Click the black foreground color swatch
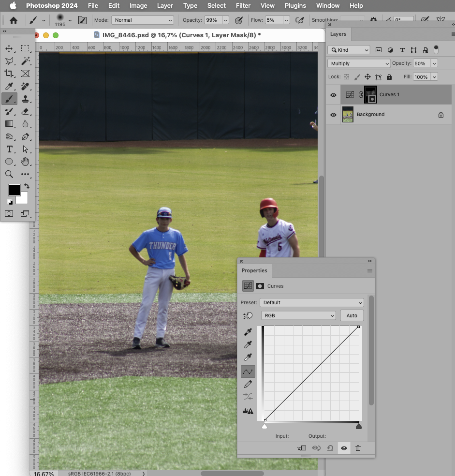The height and width of the screenshot is (476, 455). [x=14, y=190]
